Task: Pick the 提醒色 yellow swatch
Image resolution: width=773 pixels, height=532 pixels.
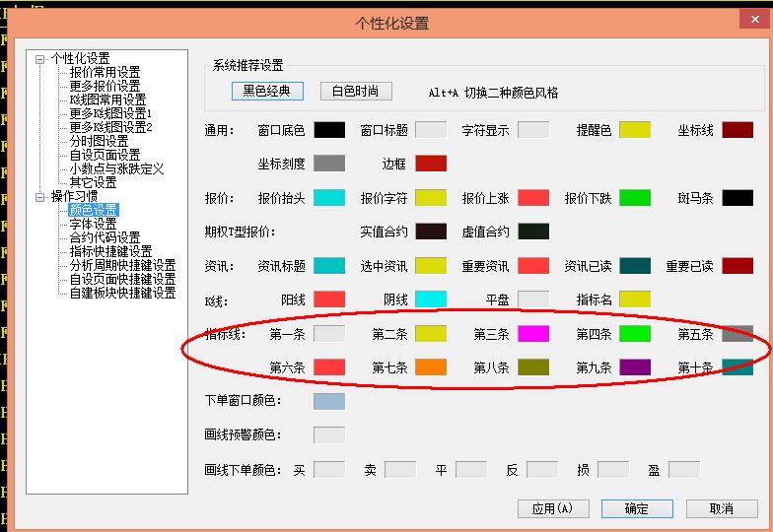Action: click(634, 130)
